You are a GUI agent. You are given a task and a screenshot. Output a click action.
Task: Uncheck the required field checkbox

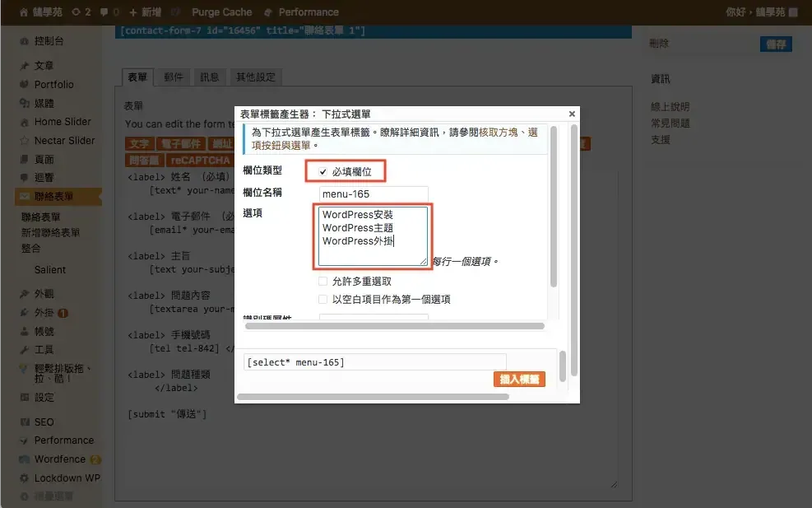322,171
